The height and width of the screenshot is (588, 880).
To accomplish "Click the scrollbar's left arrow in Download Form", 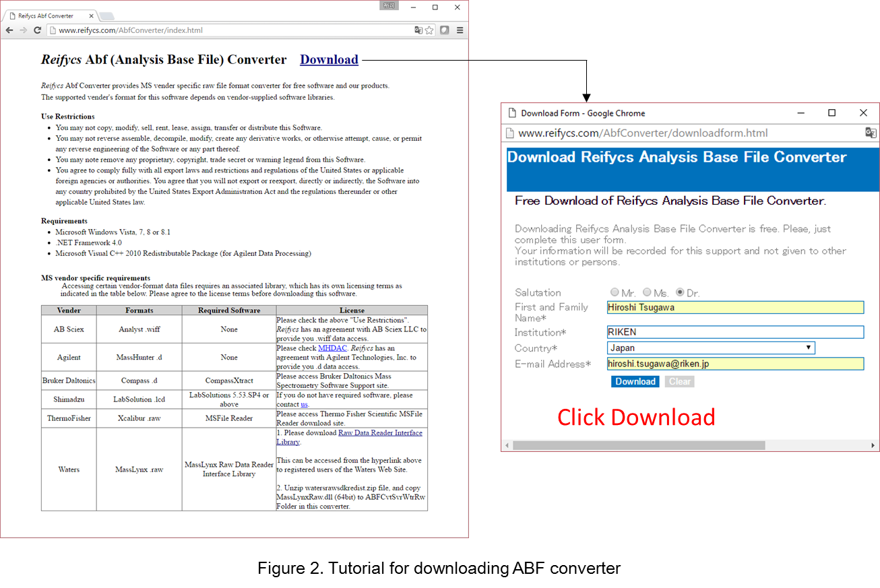I will [x=507, y=445].
